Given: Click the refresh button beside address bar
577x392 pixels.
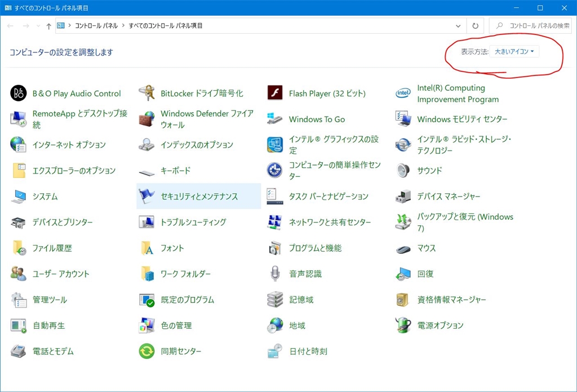Looking at the screenshot, I should click(x=476, y=26).
